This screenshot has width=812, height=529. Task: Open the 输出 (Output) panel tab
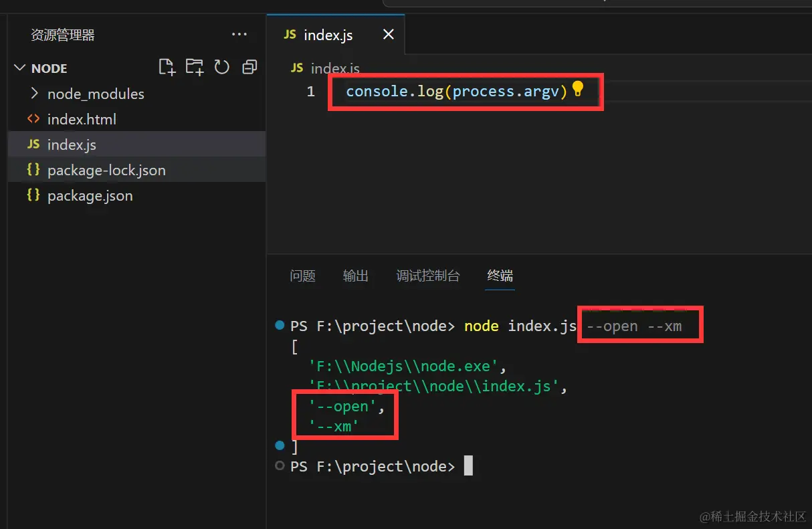click(355, 276)
